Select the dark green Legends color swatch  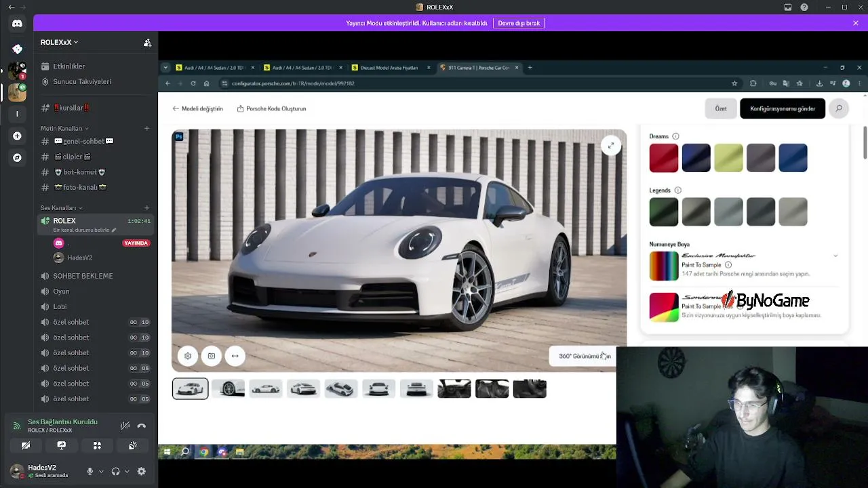pyautogui.click(x=664, y=212)
